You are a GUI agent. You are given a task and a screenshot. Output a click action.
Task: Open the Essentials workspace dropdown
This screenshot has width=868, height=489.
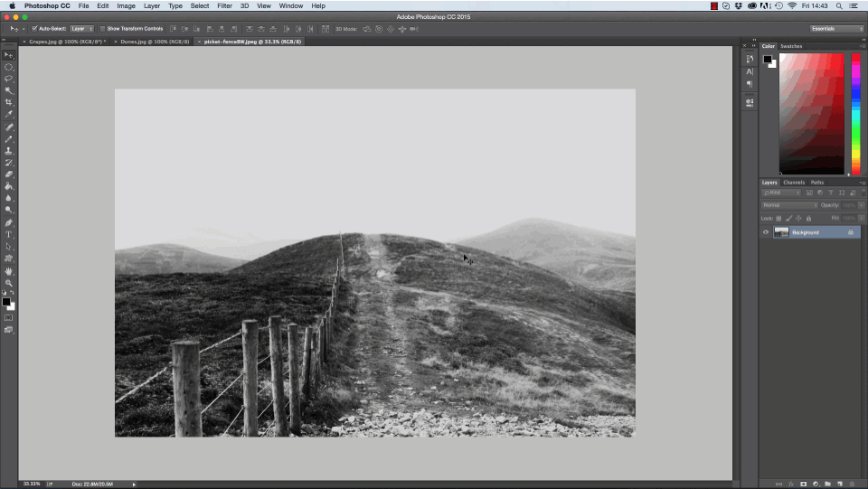click(836, 29)
